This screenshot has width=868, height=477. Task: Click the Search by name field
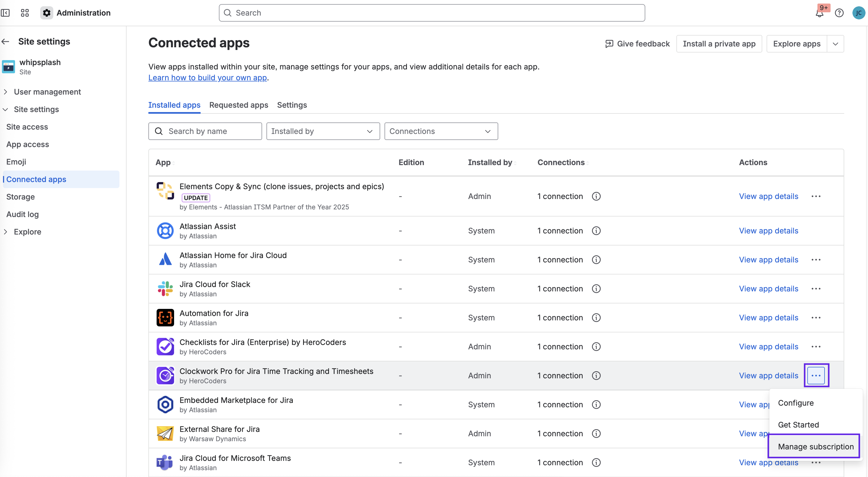pos(205,131)
